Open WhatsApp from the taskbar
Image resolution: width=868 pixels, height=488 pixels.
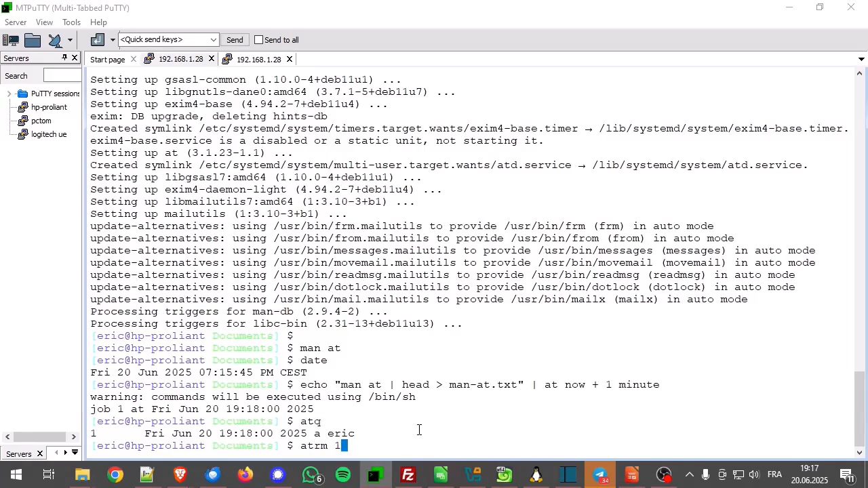coord(311,474)
